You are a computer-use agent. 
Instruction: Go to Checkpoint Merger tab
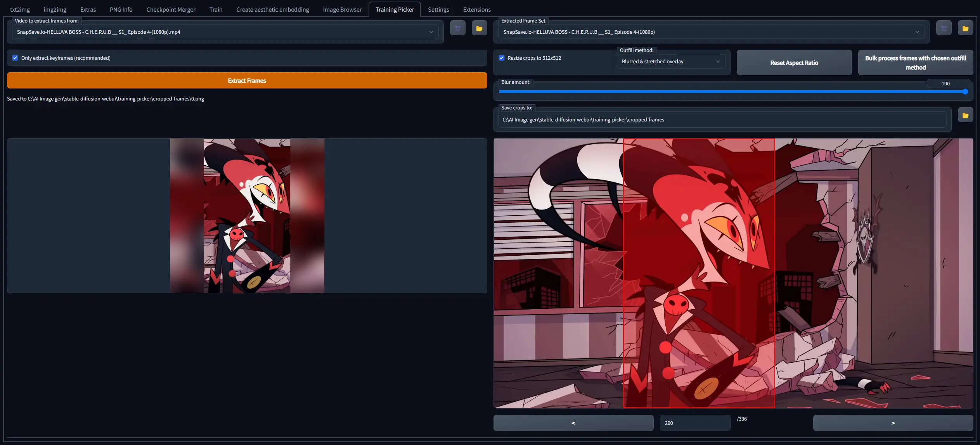point(171,9)
